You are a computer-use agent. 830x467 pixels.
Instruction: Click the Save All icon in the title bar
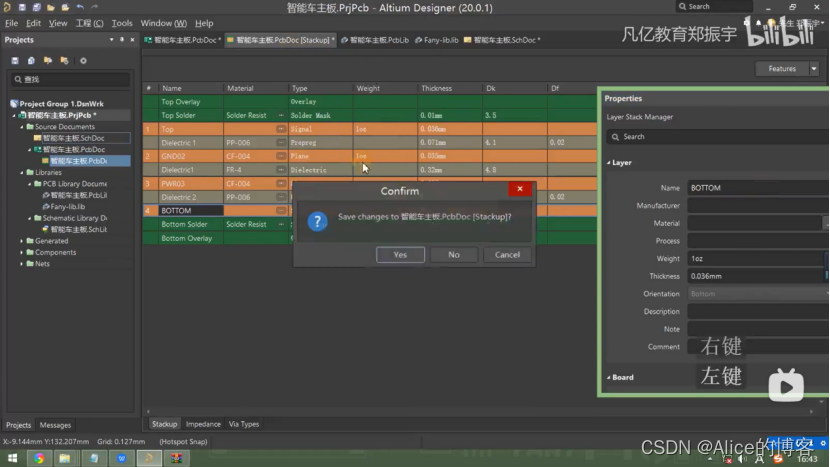[37, 7]
